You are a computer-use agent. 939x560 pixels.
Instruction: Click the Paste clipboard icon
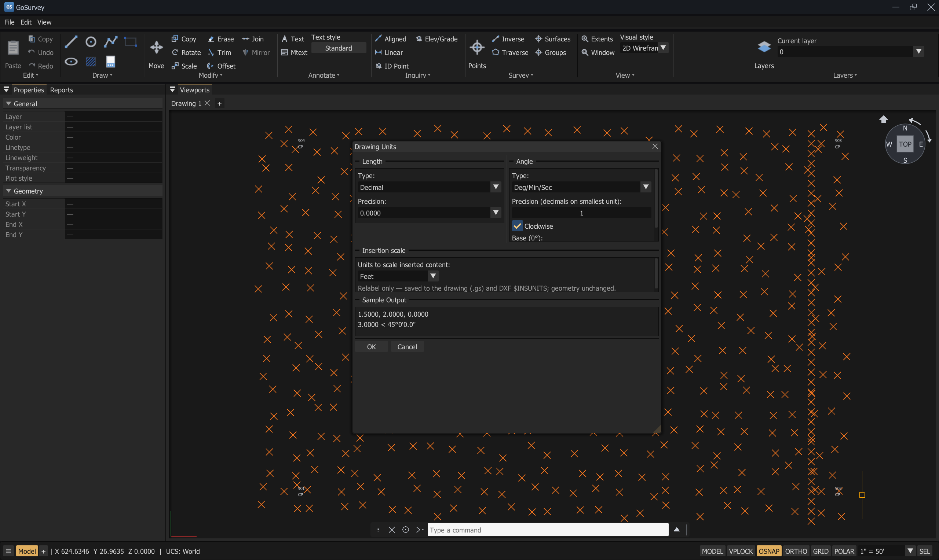(x=13, y=48)
